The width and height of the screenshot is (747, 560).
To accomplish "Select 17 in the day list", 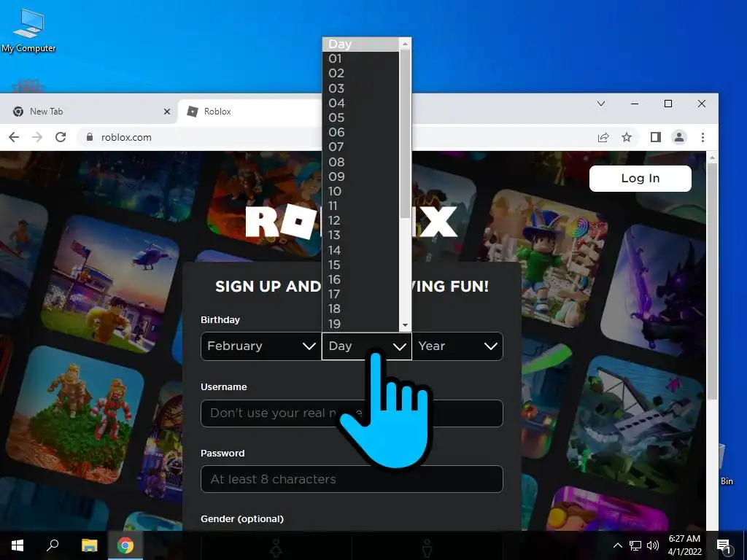I will (x=360, y=295).
